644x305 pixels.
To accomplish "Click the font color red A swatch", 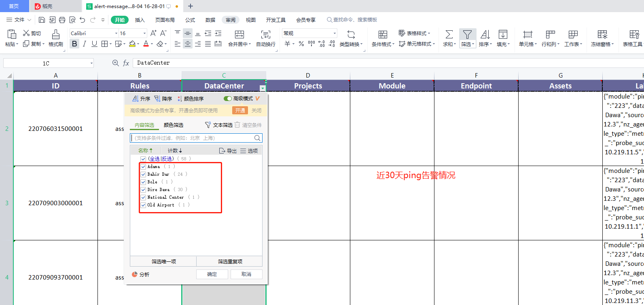I will [x=146, y=44].
